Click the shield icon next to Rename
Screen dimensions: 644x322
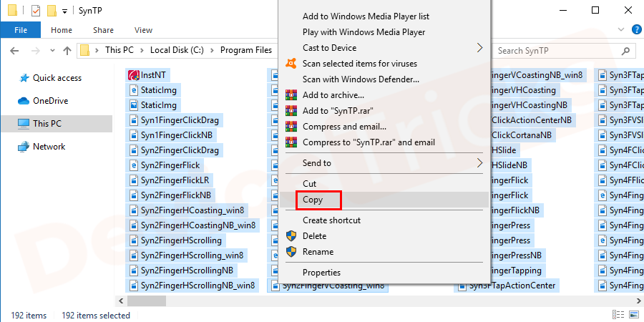[x=291, y=251]
